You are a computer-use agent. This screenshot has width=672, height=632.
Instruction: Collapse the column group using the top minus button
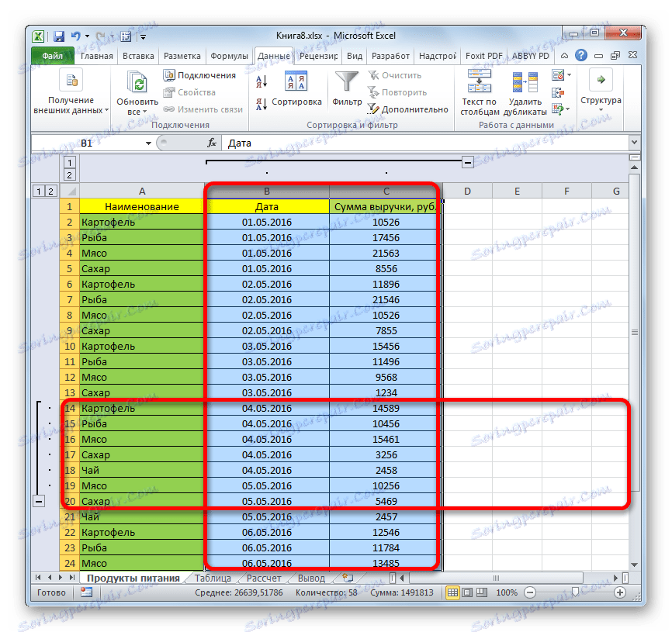pos(469,163)
